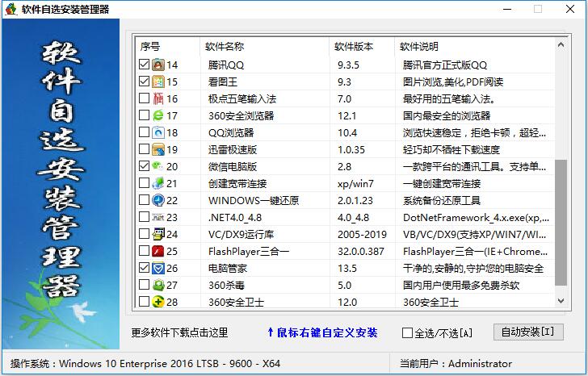The height and width of the screenshot is (376, 588).
Task: Open the 更多软件下载点击这里 link
Action: [x=179, y=332]
